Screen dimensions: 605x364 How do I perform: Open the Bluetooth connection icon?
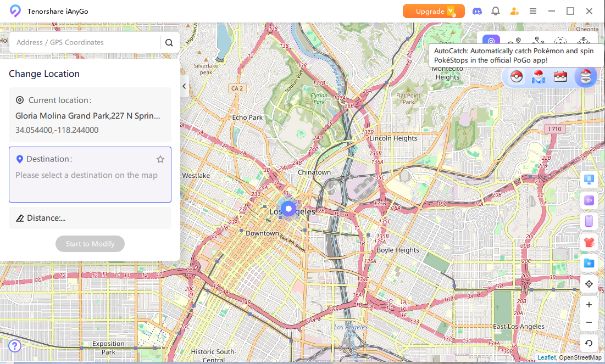coord(589,200)
